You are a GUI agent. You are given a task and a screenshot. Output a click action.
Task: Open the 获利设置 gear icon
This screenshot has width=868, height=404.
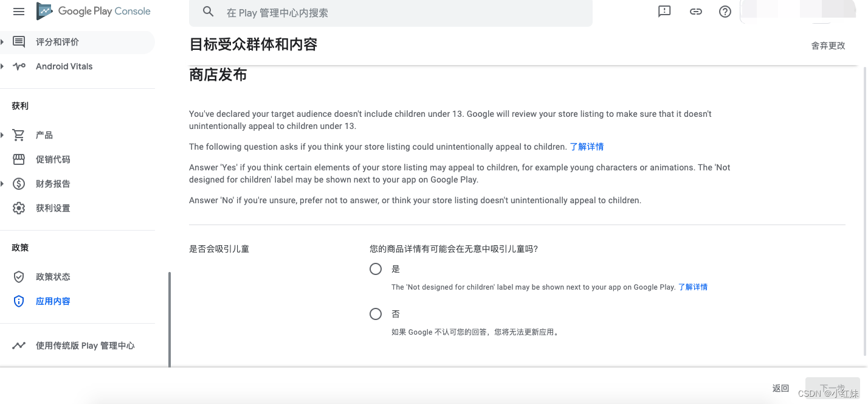[19, 207]
